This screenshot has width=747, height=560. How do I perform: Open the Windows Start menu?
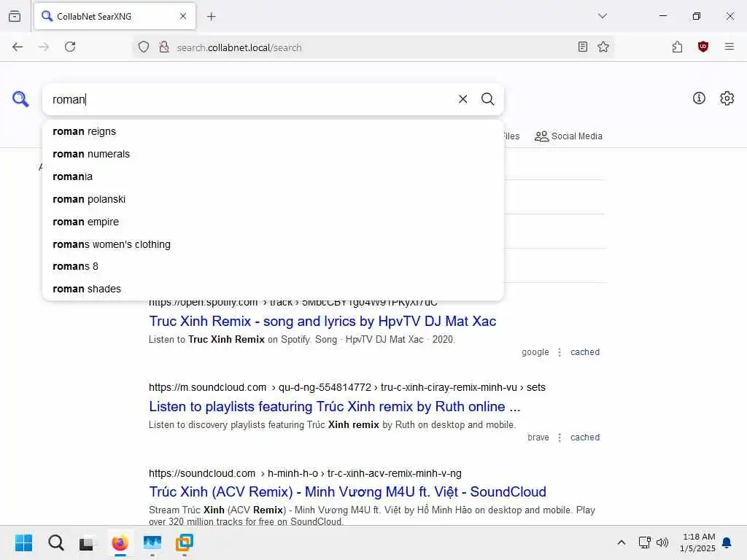coord(23,542)
